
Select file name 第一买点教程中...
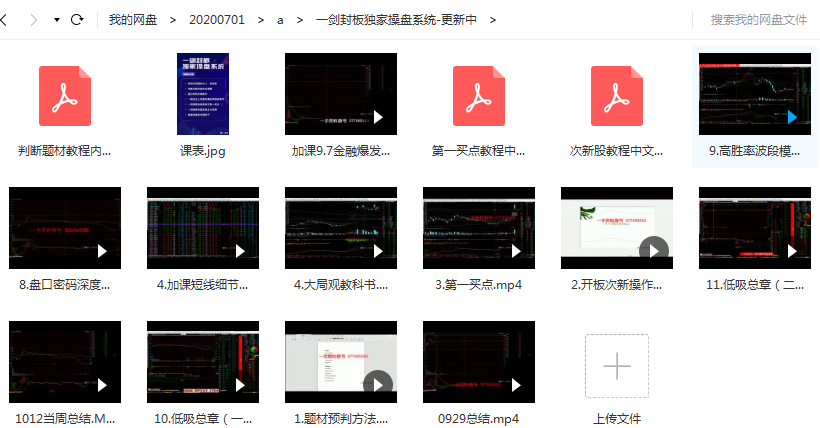coord(479,151)
